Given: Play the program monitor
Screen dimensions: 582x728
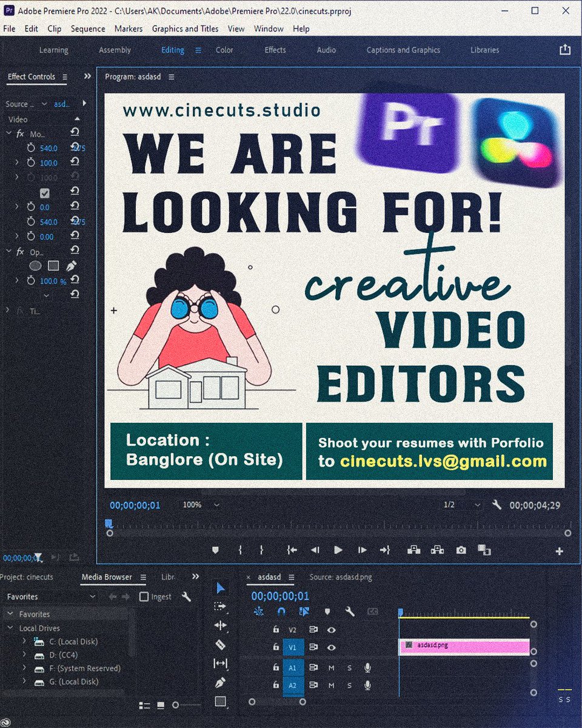Looking at the screenshot, I should pos(338,550).
